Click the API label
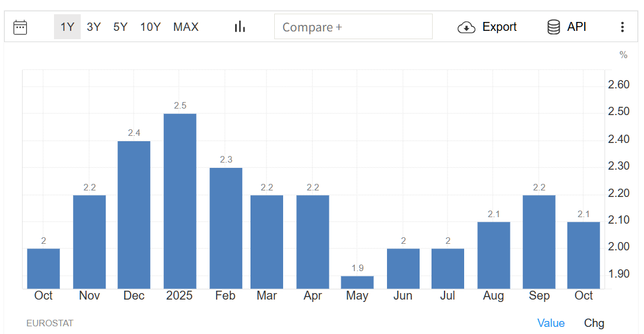This screenshot has width=644, height=334. [x=576, y=27]
